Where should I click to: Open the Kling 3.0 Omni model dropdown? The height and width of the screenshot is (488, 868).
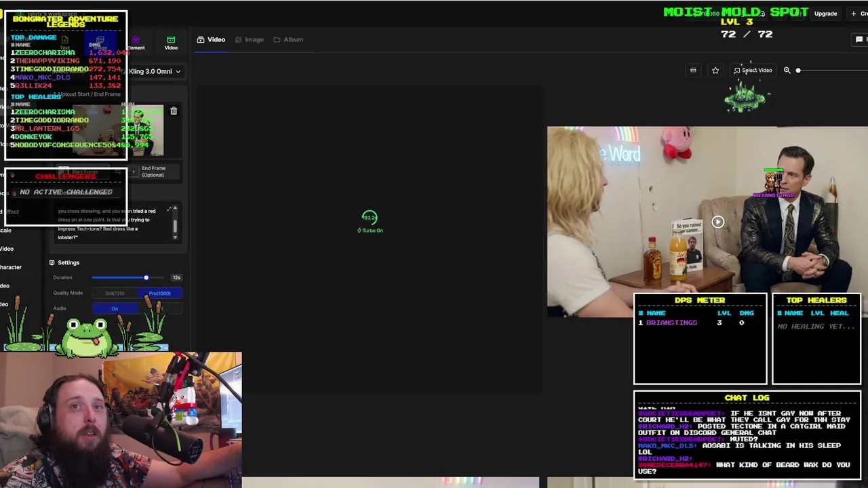155,71
